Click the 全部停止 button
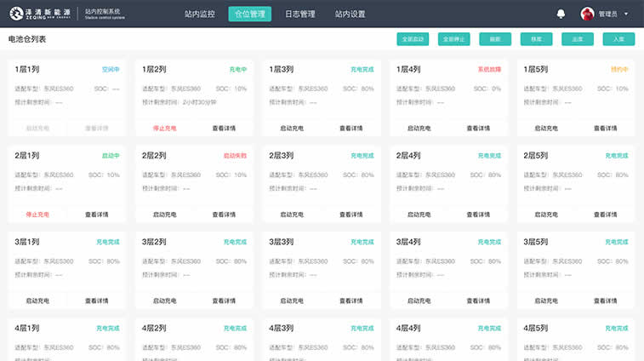Screen dimensions: 644x361 point(453,39)
